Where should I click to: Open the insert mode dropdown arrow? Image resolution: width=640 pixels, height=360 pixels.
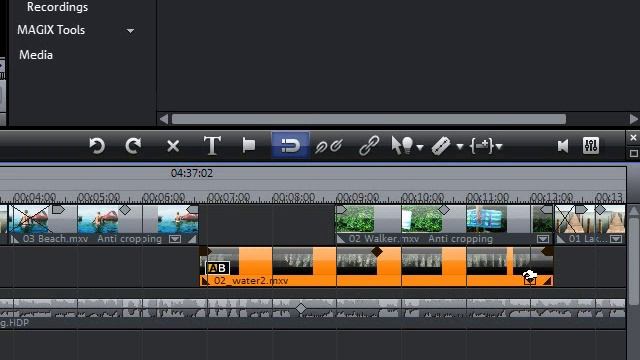click(x=499, y=147)
